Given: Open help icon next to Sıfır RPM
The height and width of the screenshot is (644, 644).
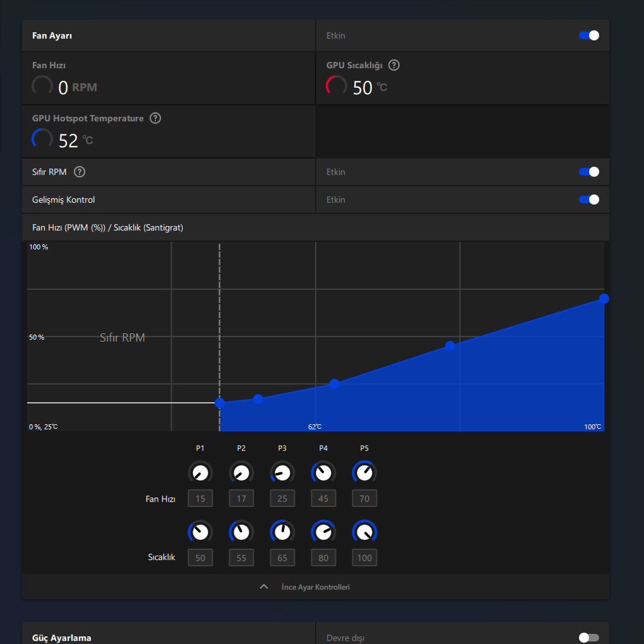Looking at the screenshot, I should (80, 172).
